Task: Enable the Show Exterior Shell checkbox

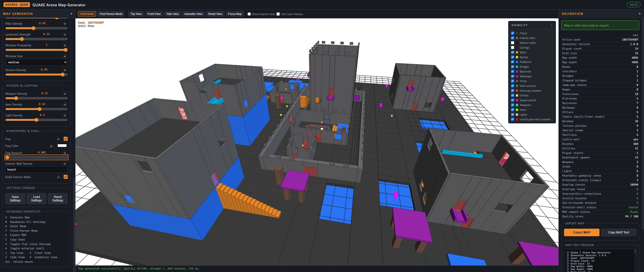Action: 249,14
